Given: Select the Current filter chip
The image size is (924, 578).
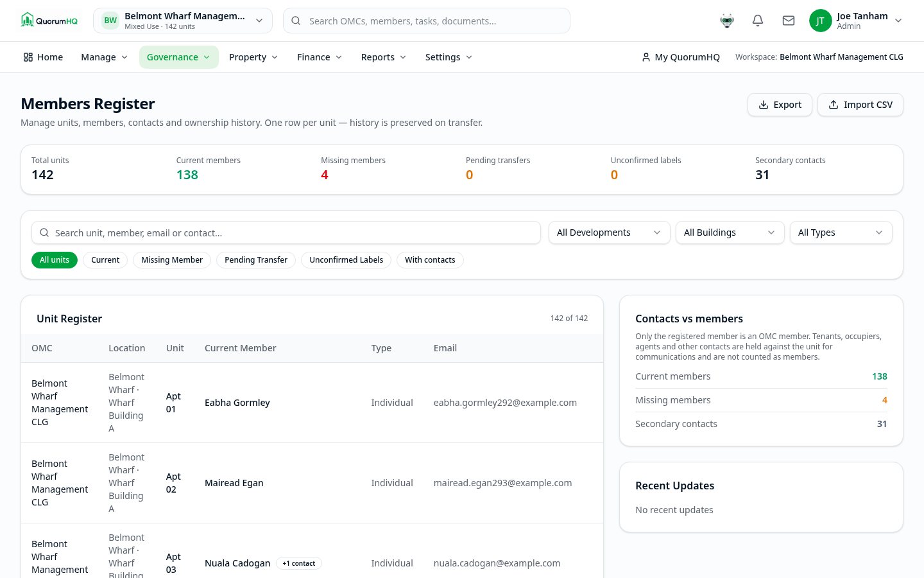Looking at the screenshot, I should 105,260.
